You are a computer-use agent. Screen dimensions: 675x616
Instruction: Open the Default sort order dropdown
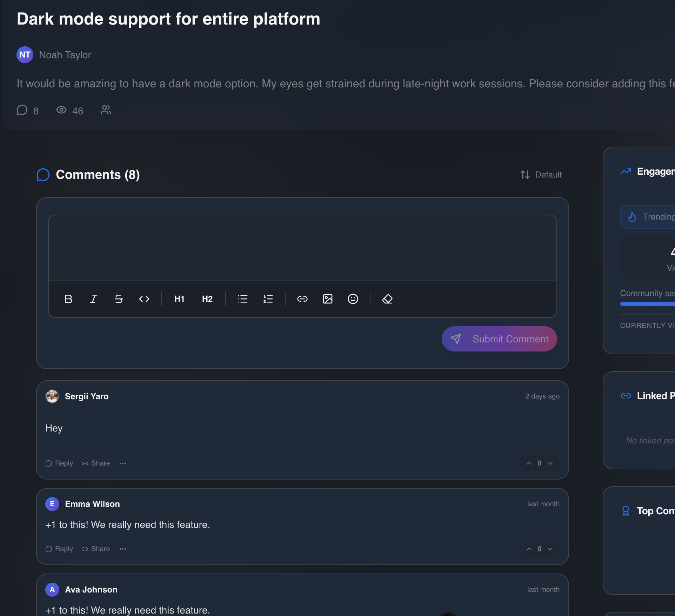pyautogui.click(x=541, y=175)
